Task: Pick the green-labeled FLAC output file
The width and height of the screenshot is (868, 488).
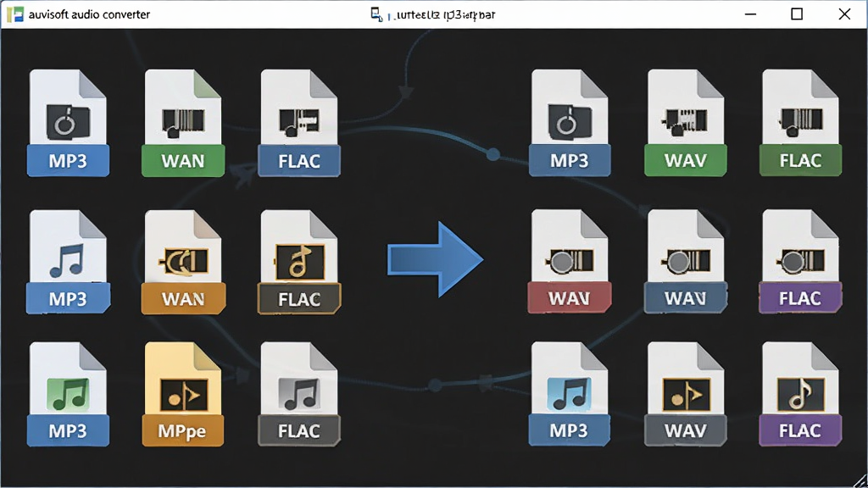Action: tap(800, 123)
